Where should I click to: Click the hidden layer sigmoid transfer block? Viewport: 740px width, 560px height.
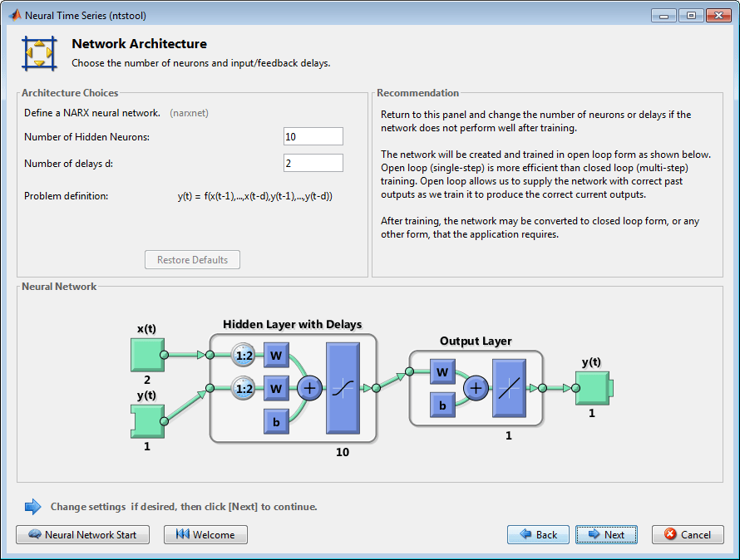point(343,388)
